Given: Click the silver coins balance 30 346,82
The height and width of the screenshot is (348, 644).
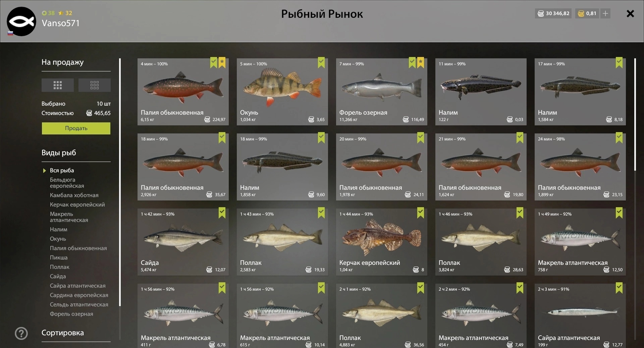Looking at the screenshot, I should pos(553,13).
